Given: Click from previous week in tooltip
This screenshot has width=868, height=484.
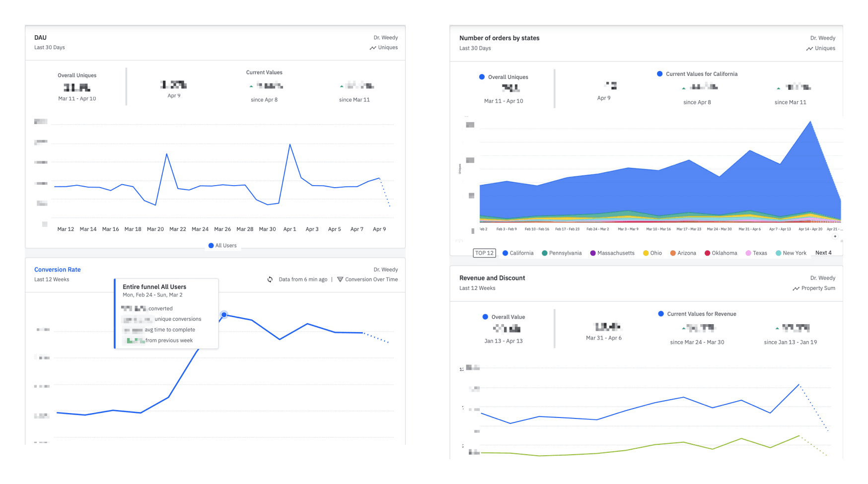Looking at the screenshot, I should coord(169,341).
